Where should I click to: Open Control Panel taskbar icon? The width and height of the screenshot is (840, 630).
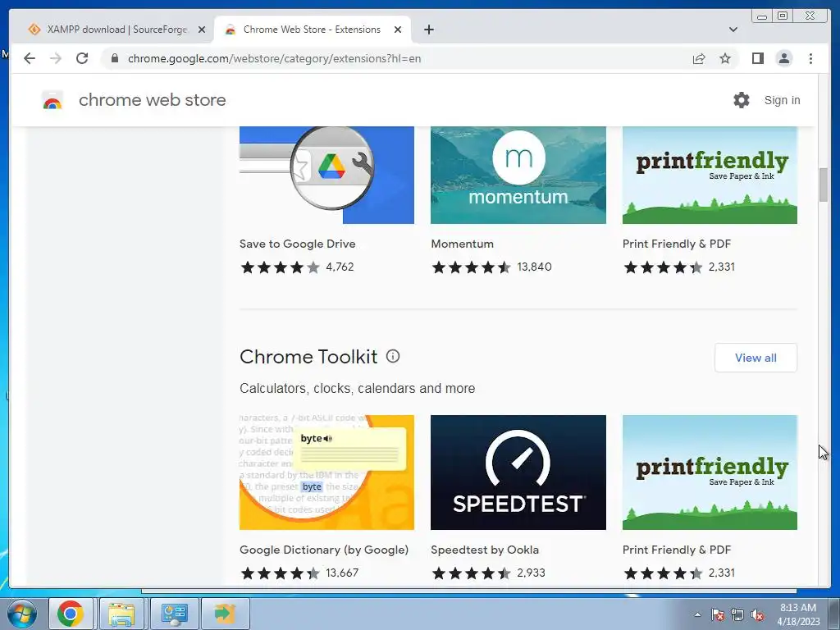[174, 614]
